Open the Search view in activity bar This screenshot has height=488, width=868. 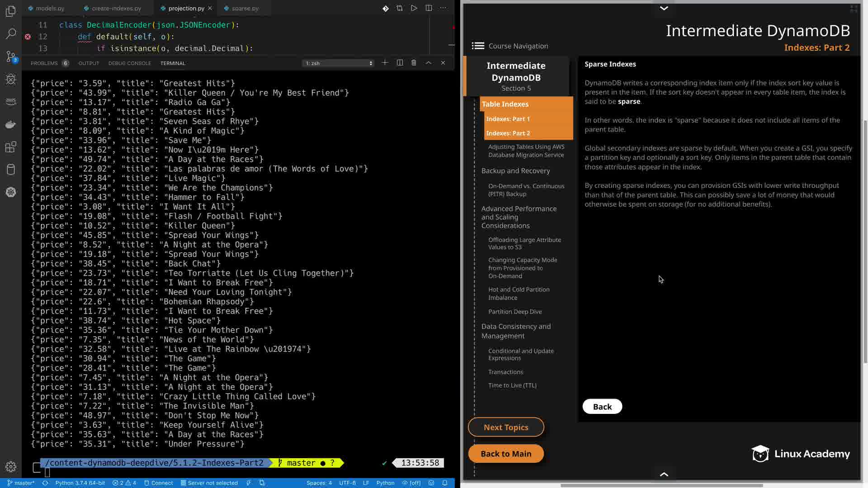point(11,34)
